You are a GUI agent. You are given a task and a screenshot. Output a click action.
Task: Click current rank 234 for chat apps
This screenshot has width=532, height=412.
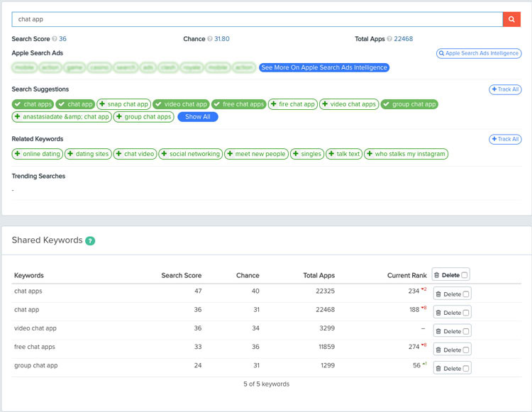tap(414, 291)
